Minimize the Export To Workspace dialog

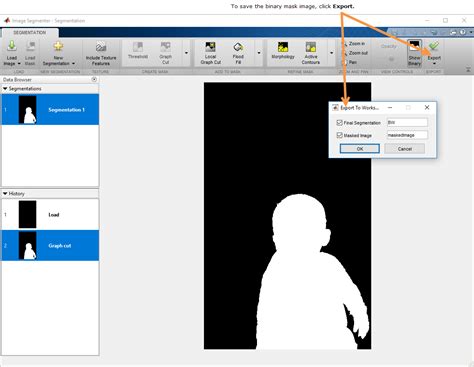point(390,107)
